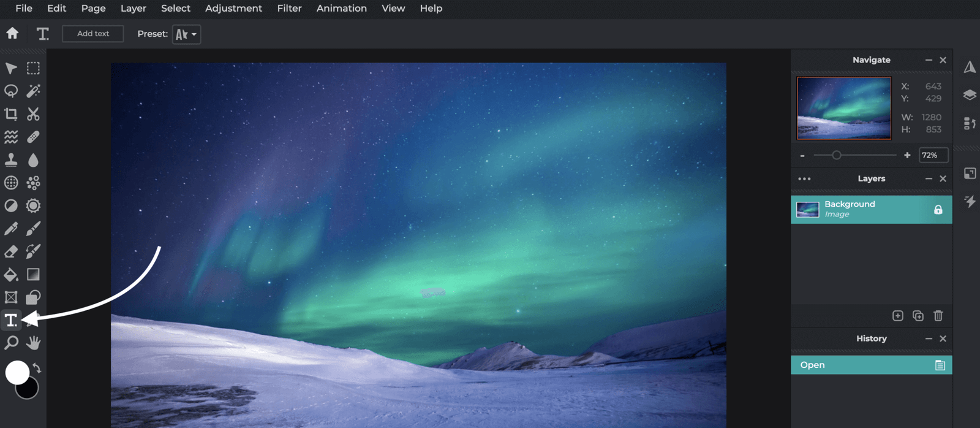The height and width of the screenshot is (428, 980).
Task: Open the Edit menu
Action: 56,9
